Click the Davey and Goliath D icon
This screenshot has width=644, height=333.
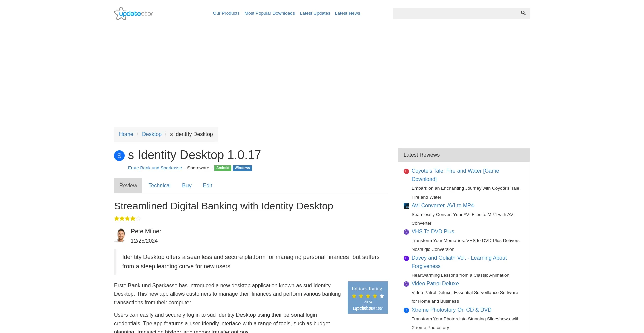406,258
